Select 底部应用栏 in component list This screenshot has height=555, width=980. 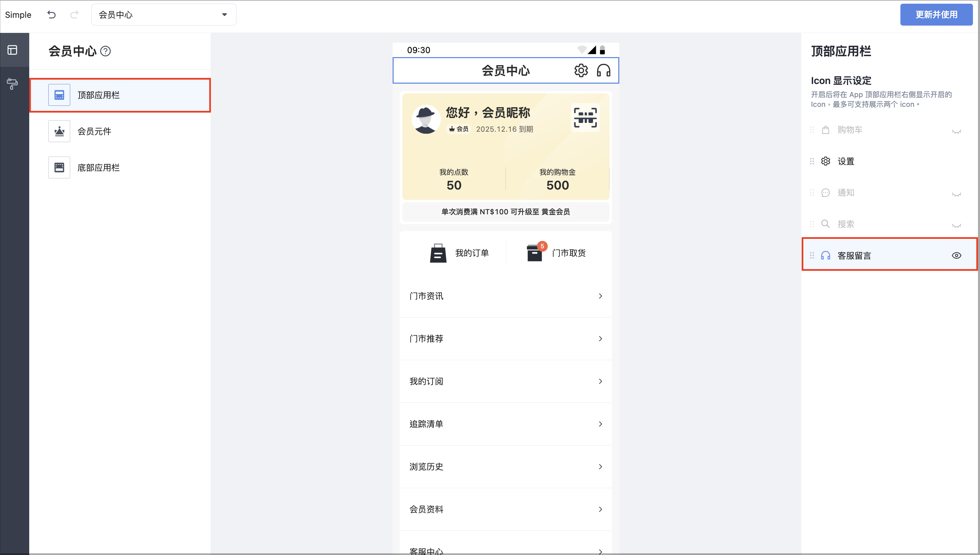[x=120, y=167]
